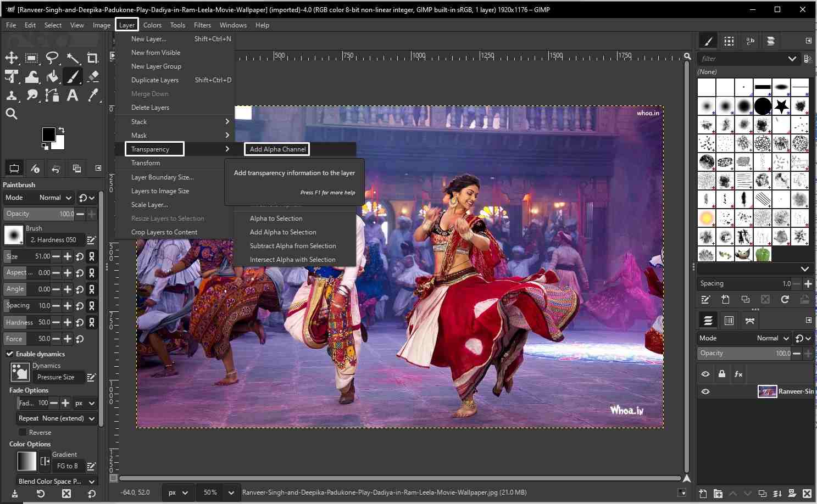Image resolution: width=817 pixels, height=504 pixels.
Task: Expand the brush filter dropdown
Action: (x=792, y=59)
